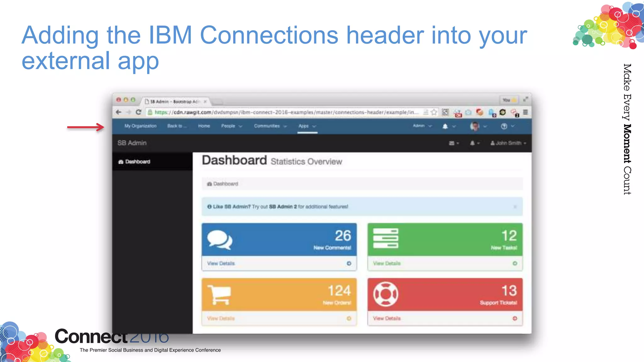Go back with the browser back arrow
This screenshot has width=644, height=362.
pyautogui.click(x=119, y=112)
